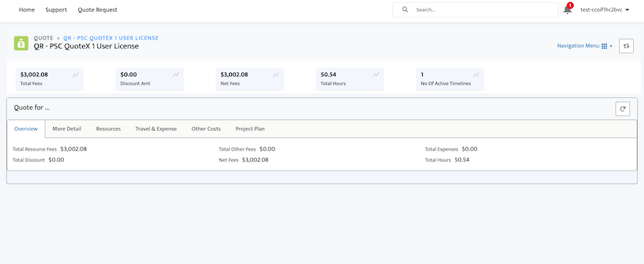
Task: Click the Net Fees summary card
Action: click(250, 79)
